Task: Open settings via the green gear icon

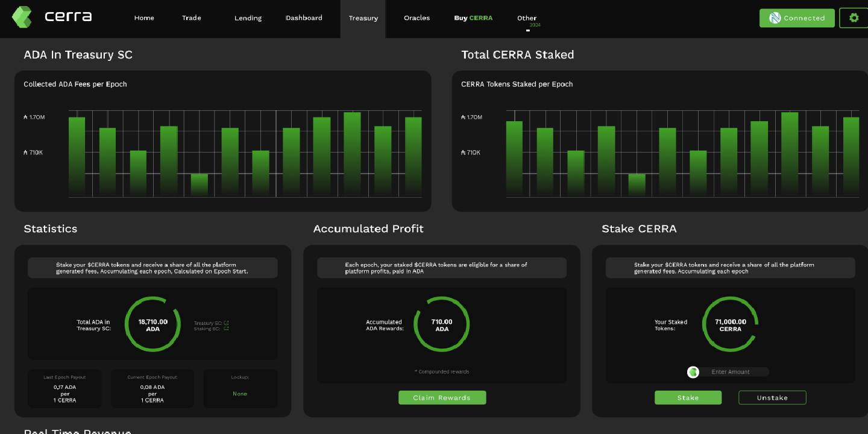Action: tap(854, 18)
